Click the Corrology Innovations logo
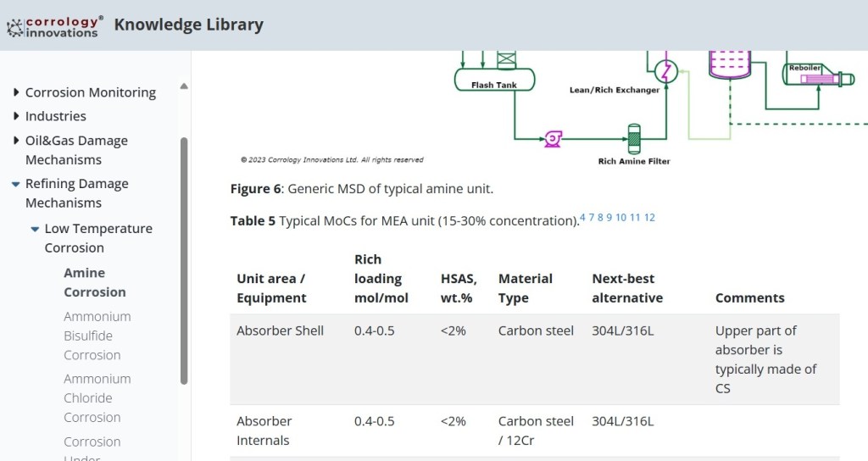The height and width of the screenshot is (461, 868). 55,25
